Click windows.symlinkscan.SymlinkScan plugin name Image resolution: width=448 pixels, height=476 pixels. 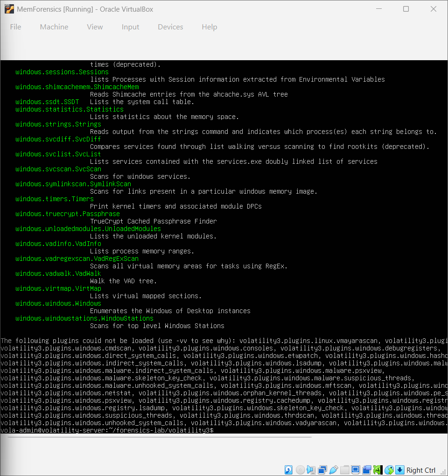[73, 184]
